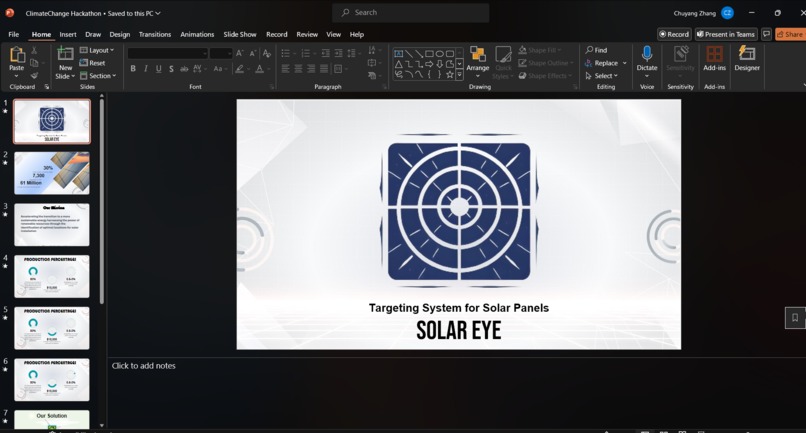Toggle text Shadow
Screen dimensions: 806x433
click(x=171, y=68)
